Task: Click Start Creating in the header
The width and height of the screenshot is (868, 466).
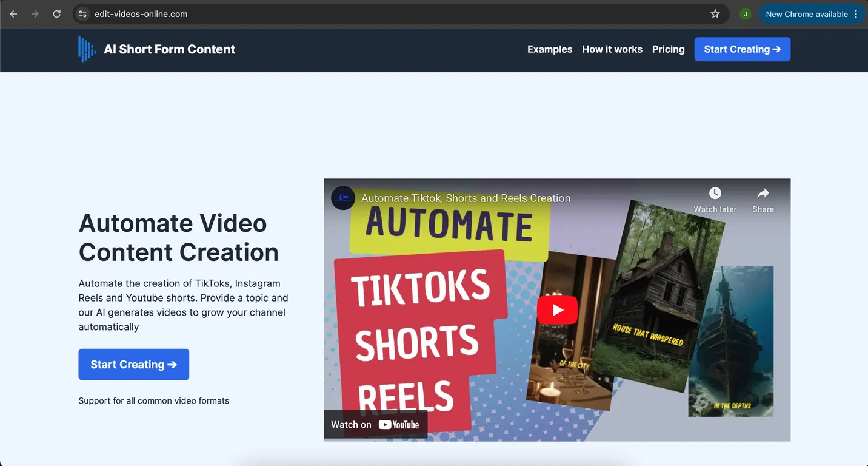Action: (x=742, y=49)
